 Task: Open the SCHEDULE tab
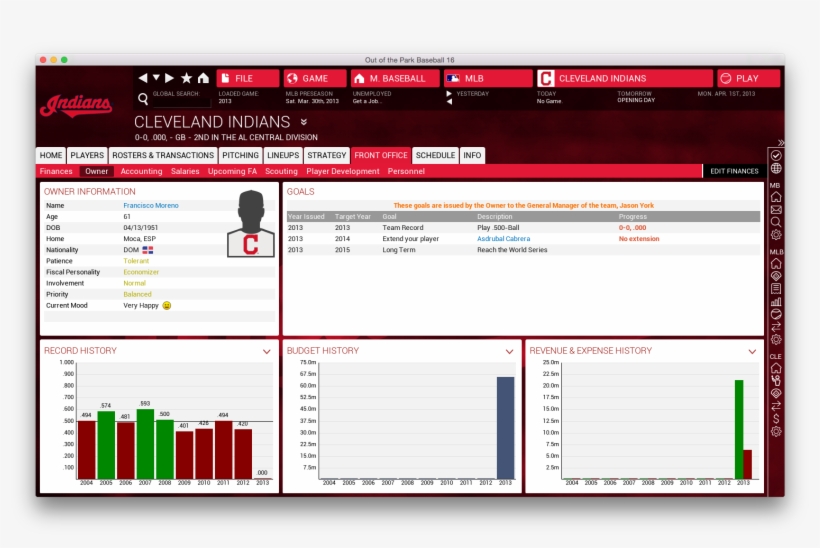coord(435,155)
